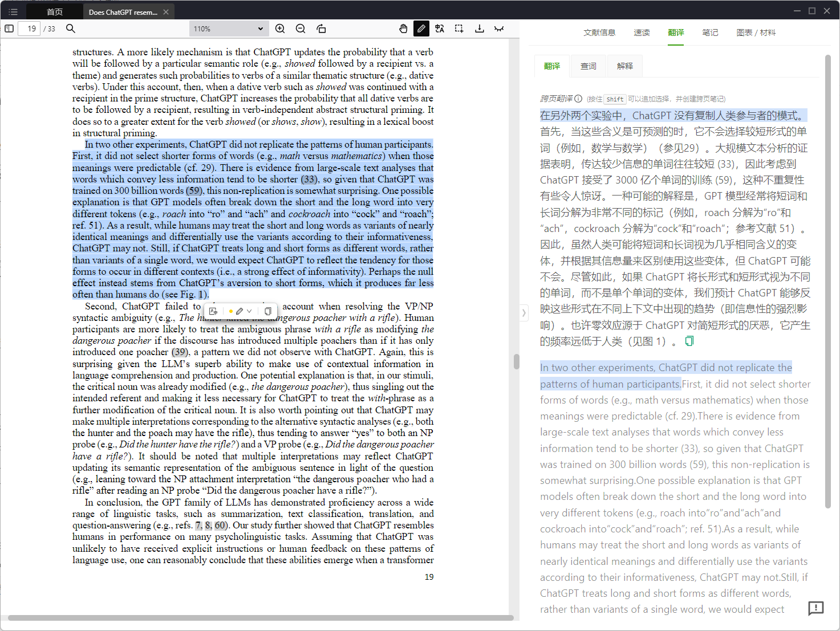Switch to the 首页 home tab
Viewport: 840px width, 631px height.
[54, 11]
